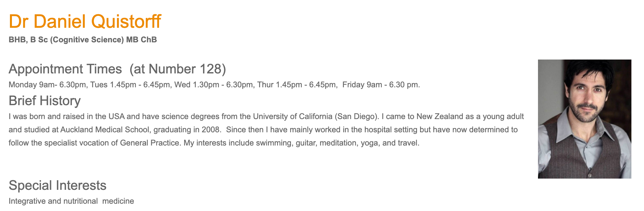Click the (at Number 128) text
Image resolution: width=644 pixels, height=211 pixels.
178,69
